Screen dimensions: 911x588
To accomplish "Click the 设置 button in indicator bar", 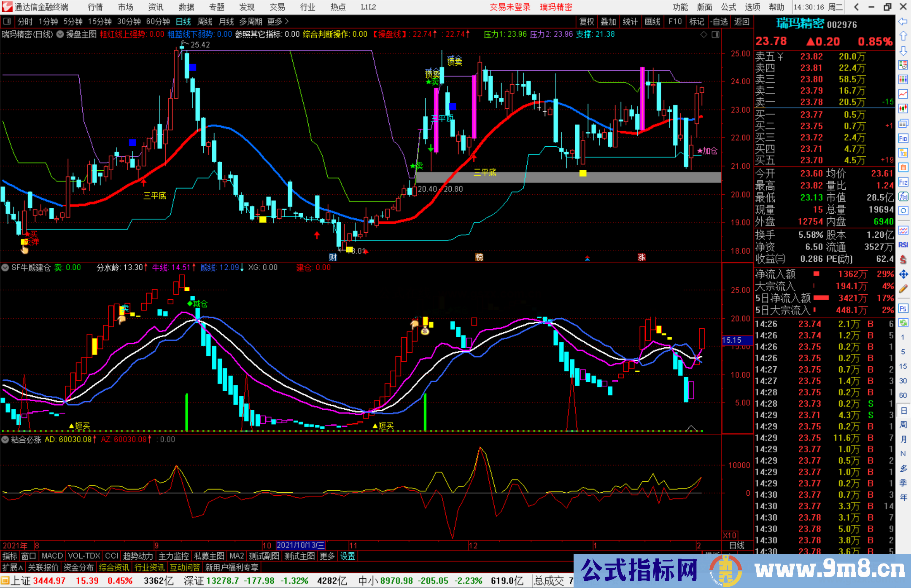I will tap(348, 556).
